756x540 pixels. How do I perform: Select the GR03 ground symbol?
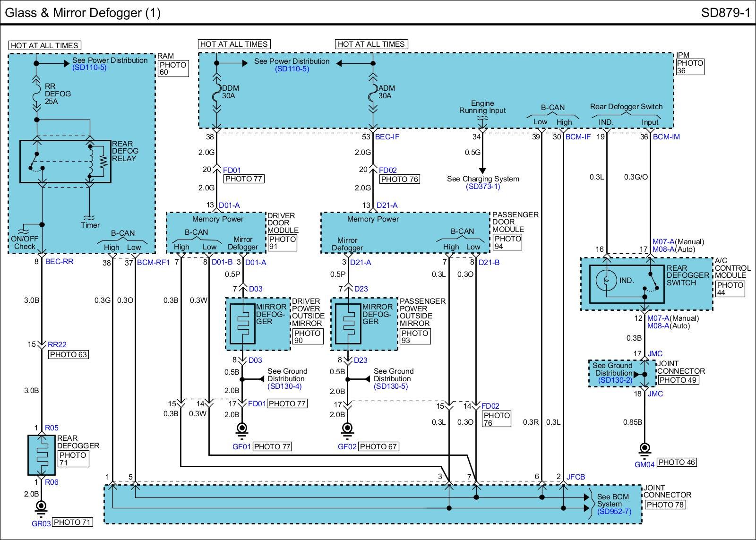pyautogui.click(x=42, y=506)
